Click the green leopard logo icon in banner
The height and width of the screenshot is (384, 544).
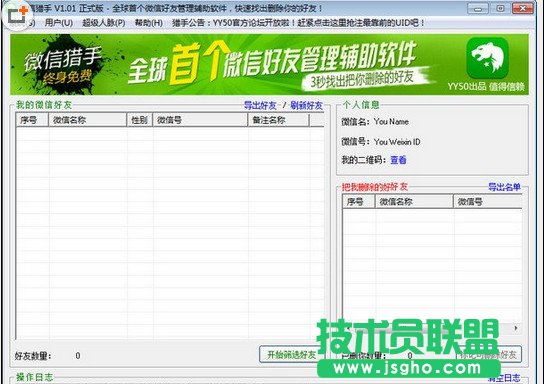pos(487,58)
